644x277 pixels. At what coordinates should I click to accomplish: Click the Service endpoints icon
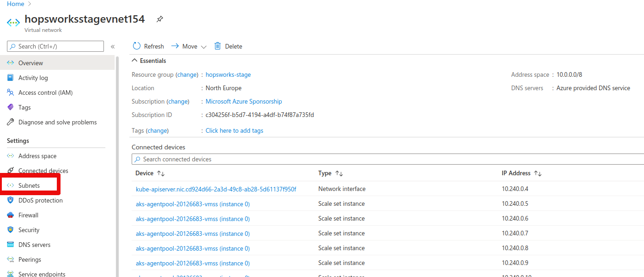pos(11,274)
